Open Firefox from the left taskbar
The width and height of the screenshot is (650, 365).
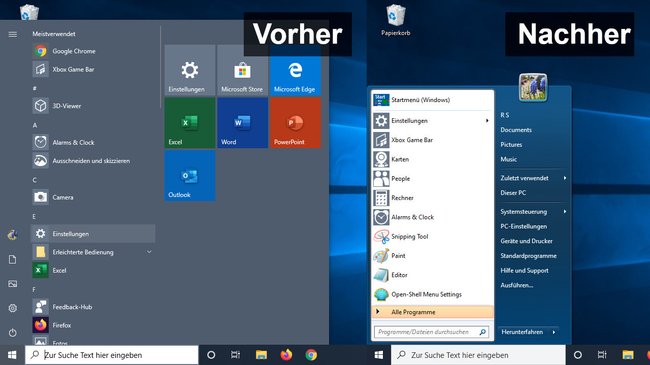tap(286, 355)
